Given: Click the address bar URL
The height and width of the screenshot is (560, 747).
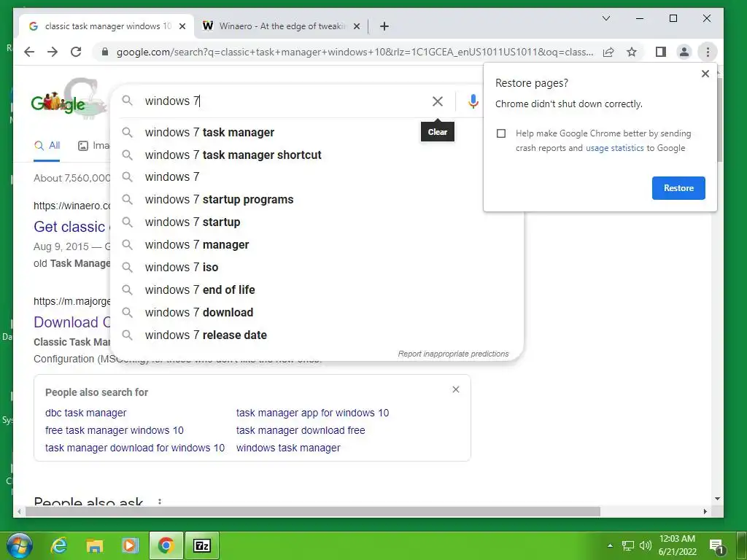Looking at the screenshot, I should pos(355,52).
